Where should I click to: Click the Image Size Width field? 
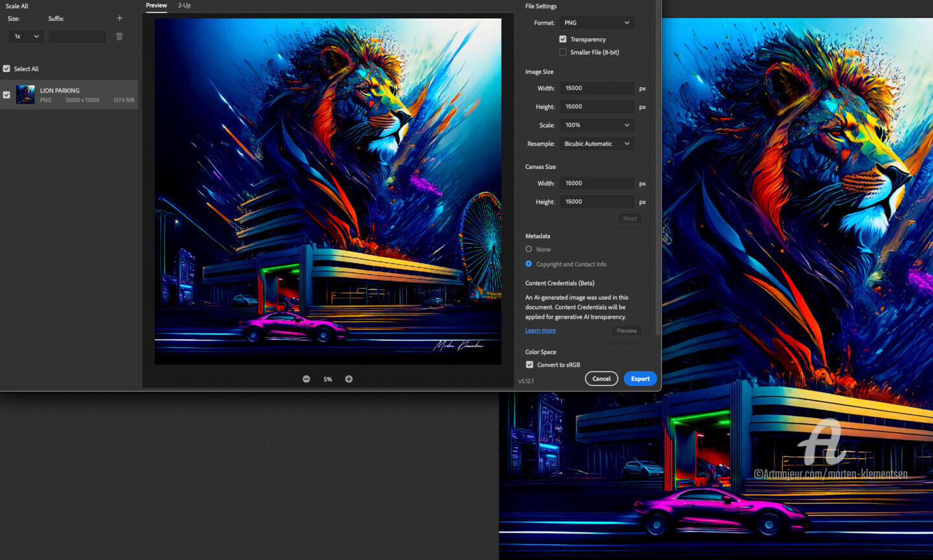tap(597, 88)
